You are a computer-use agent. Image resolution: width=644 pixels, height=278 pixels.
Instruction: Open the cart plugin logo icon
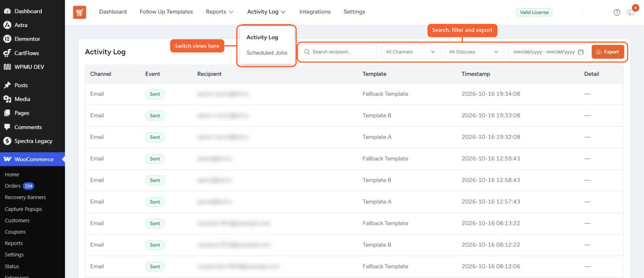(80, 12)
